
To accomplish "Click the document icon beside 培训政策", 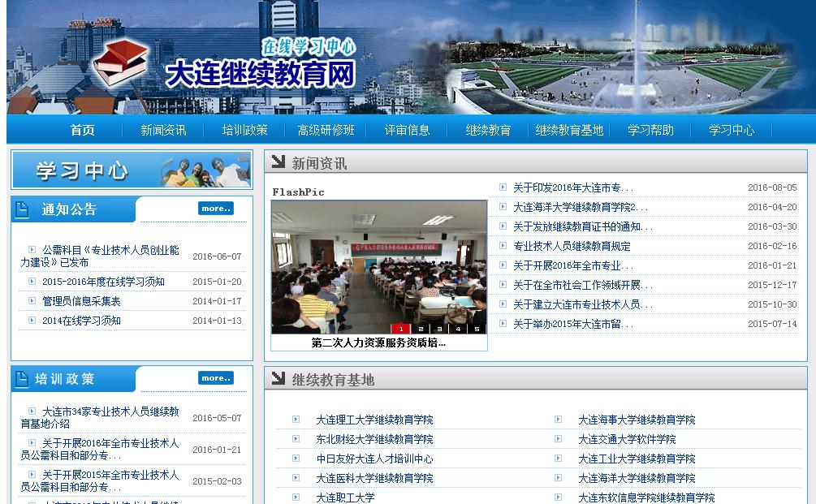I will click(x=23, y=379).
